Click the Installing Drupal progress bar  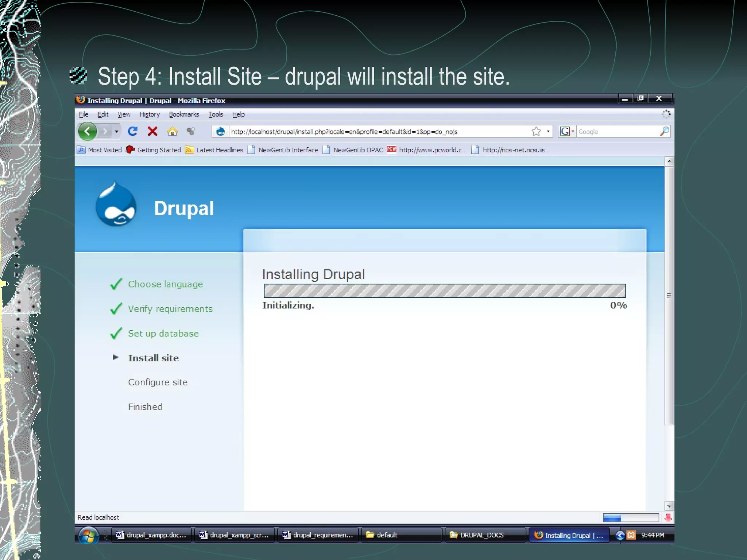pos(445,291)
